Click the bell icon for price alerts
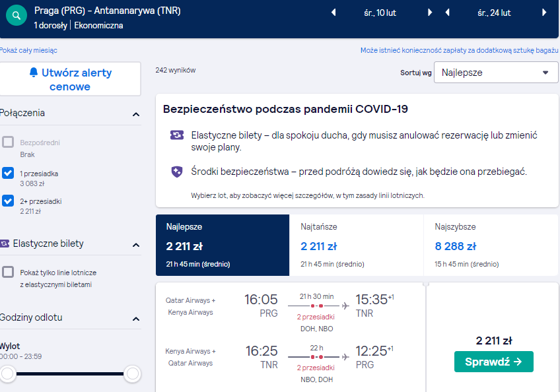The width and height of the screenshot is (560, 392). (34, 73)
